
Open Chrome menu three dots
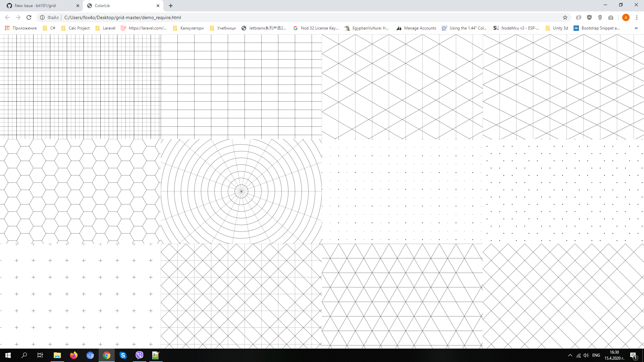(637, 17)
